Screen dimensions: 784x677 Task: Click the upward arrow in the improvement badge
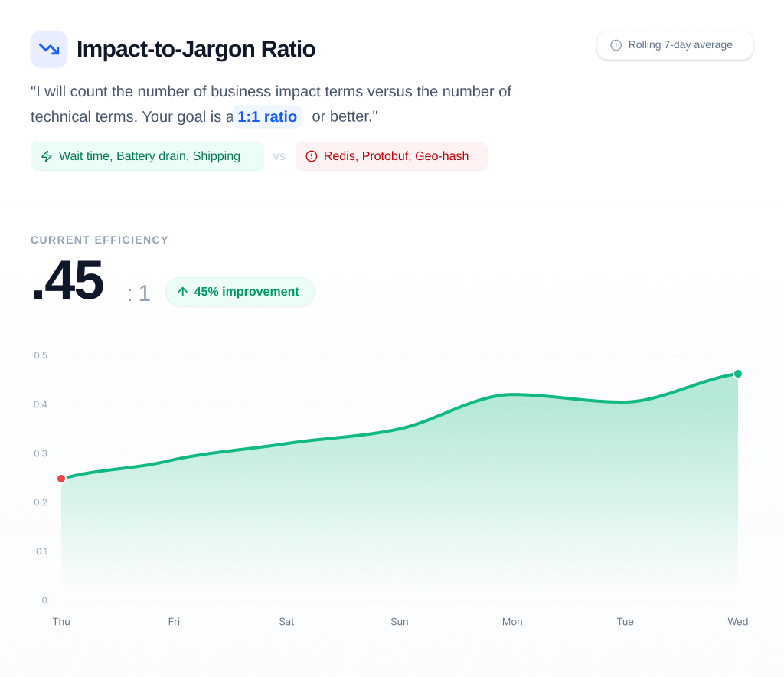point(183,292)
